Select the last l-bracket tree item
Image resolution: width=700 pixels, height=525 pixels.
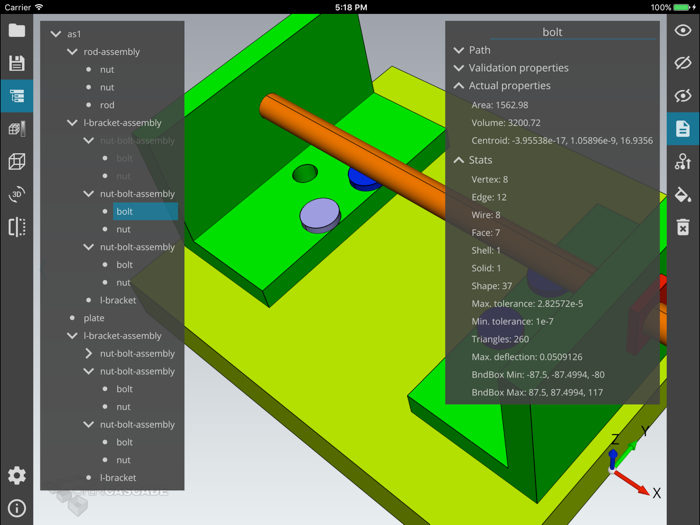pos(118,478)
